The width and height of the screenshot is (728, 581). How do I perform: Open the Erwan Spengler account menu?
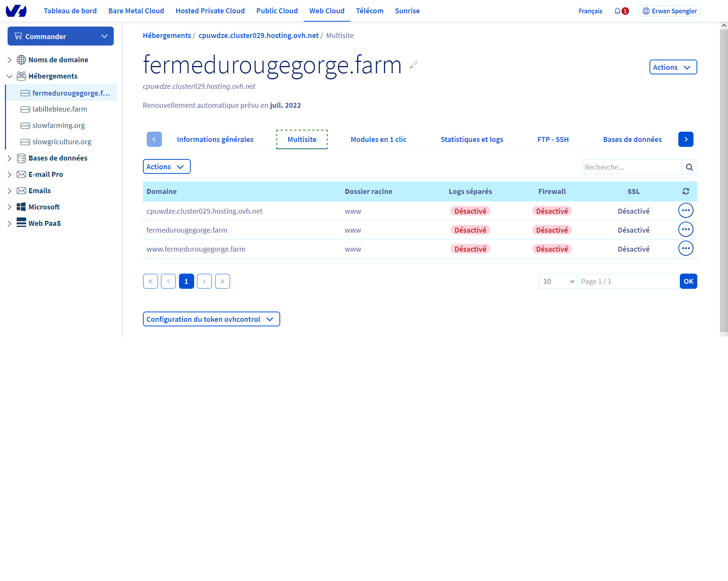[x=669, y=11]
